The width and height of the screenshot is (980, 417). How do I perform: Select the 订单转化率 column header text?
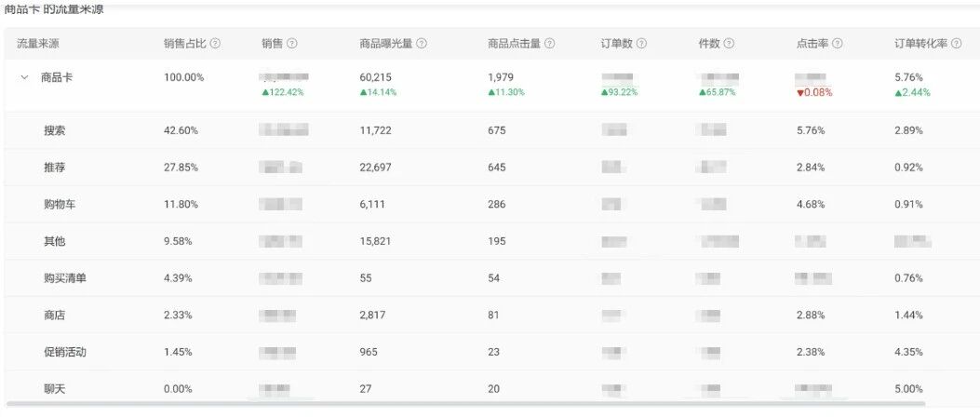920,44
